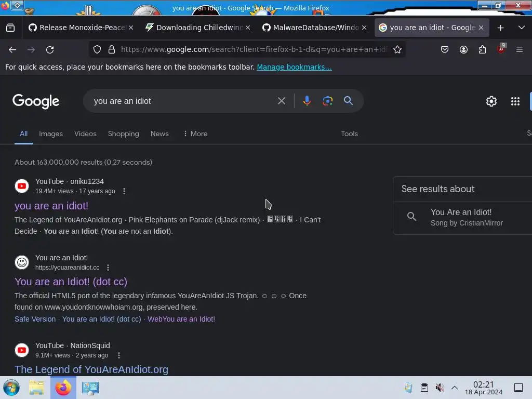Screen dimensions: 532x399
Task: Open the Extensions puzzle icon
Action: pyautogui.click(x=482, y=49)
